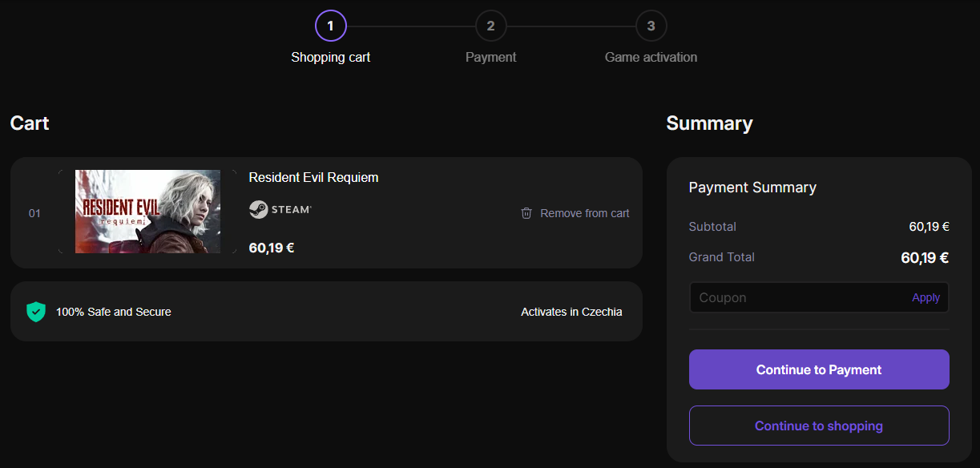
Task: Open the Game activation step
Action: (x=651, y=57)
